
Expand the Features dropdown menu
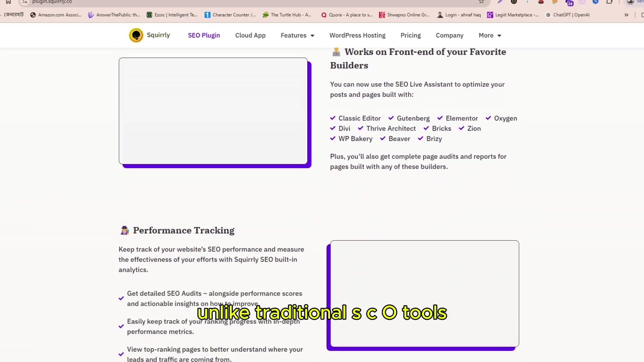click(297, 36)
